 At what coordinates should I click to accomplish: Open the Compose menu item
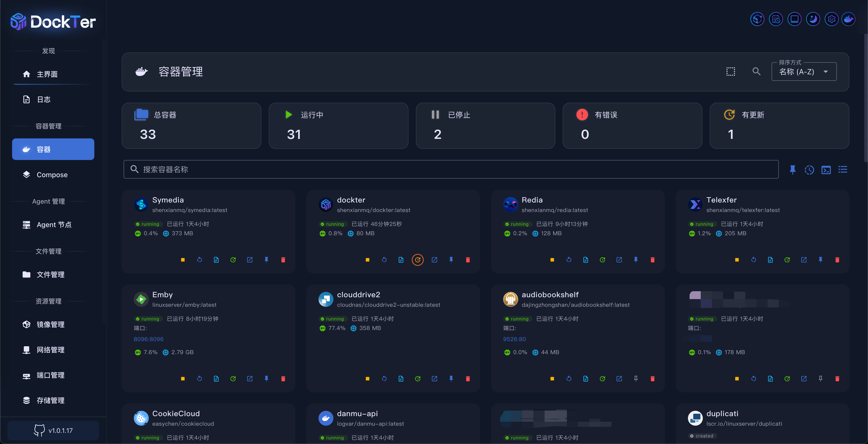(x=52, y=174)
